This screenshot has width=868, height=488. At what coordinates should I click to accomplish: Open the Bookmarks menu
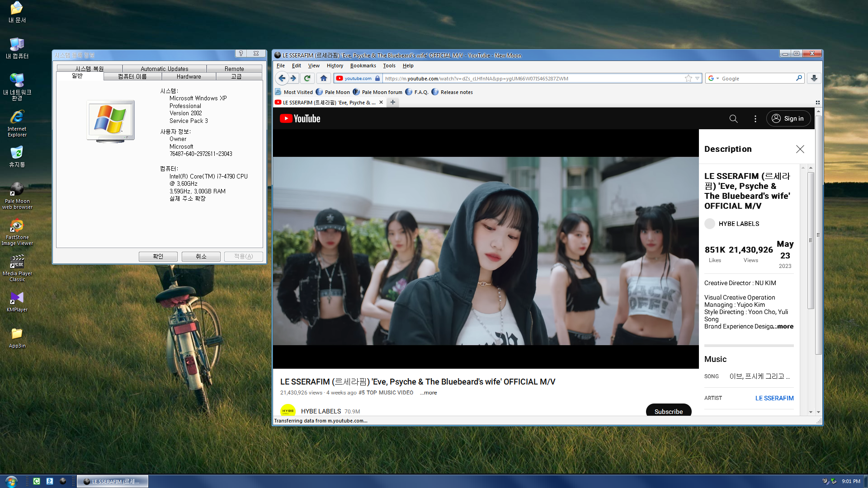pos(363,66)
